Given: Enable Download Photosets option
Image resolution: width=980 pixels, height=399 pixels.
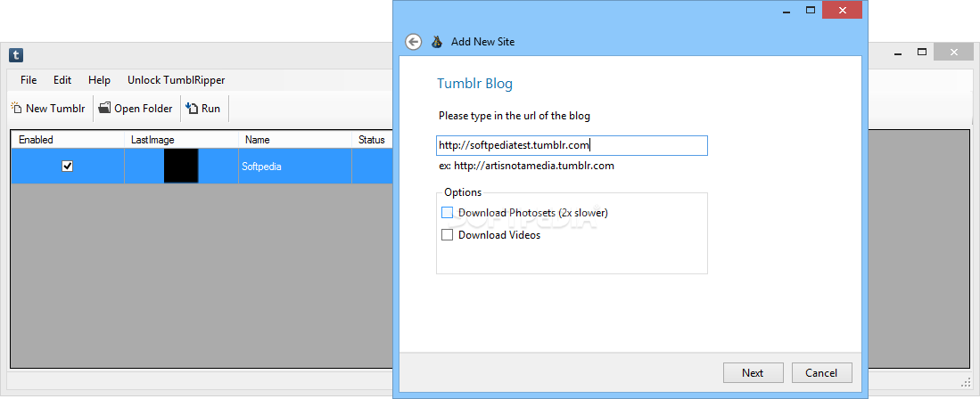Looking at the screenshot, I should click(447, 213).
